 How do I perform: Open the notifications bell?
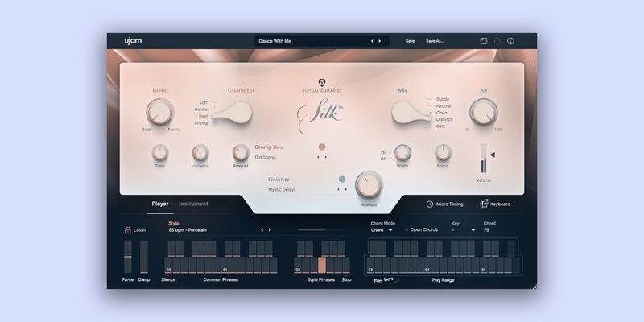tap(497, 41)
